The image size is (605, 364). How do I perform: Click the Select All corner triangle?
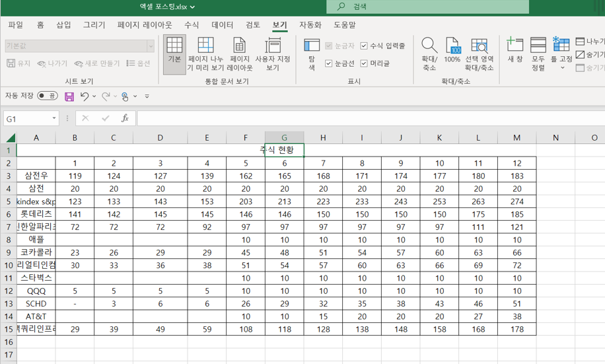point(11,138)
